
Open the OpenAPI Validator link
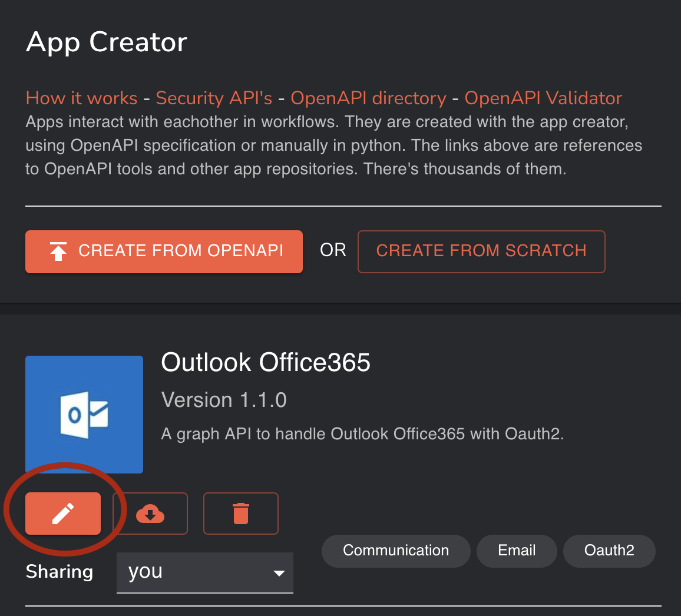pyautogui.click(x=543, y=98)
